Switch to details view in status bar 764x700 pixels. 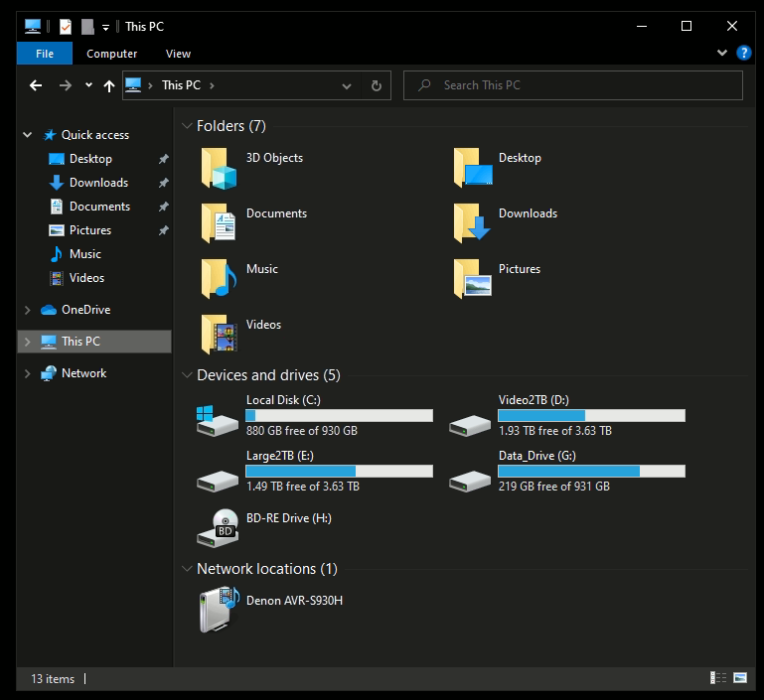717,678
